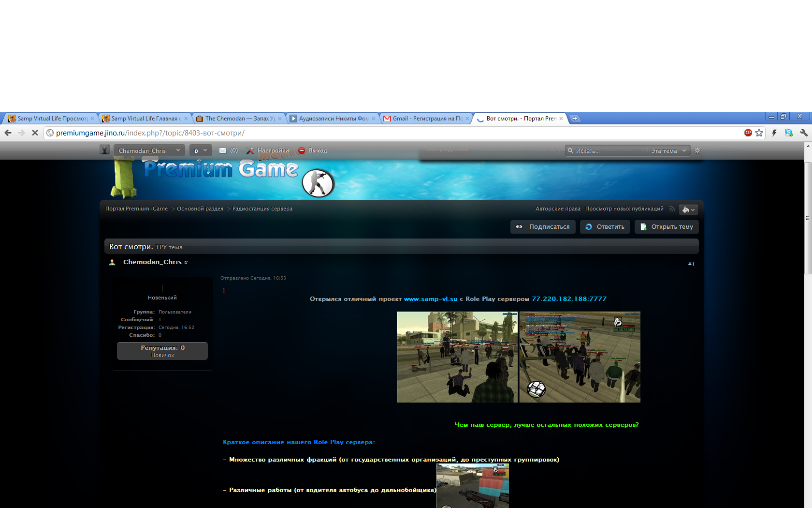This screenshot has height=508, width=812.
Task: Open a new browser tab
Action: point(575,119)
